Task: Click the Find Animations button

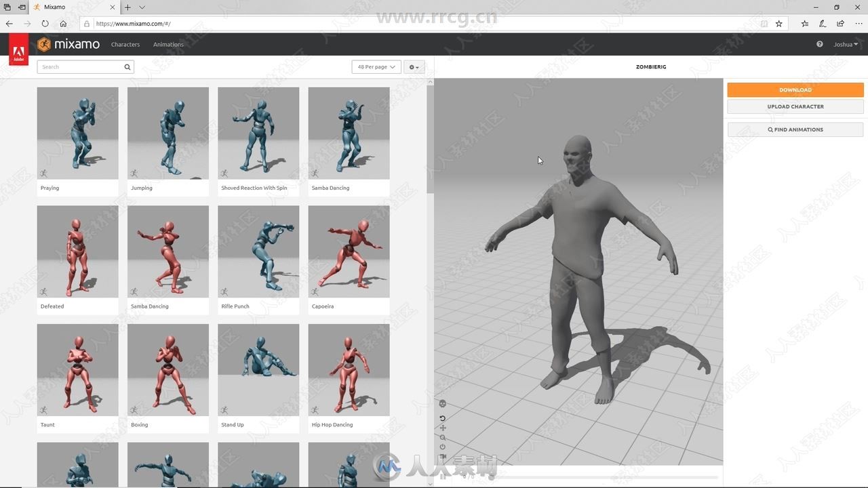Action: (795, 129)
